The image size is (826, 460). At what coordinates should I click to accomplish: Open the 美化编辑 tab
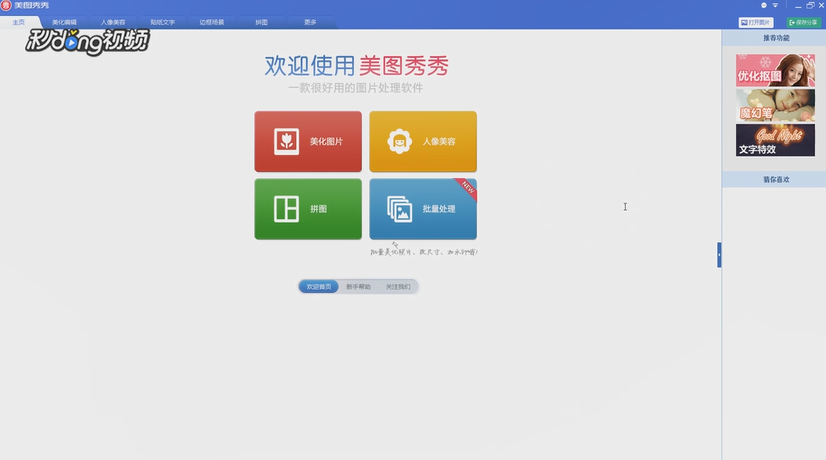tap(64, 22)
